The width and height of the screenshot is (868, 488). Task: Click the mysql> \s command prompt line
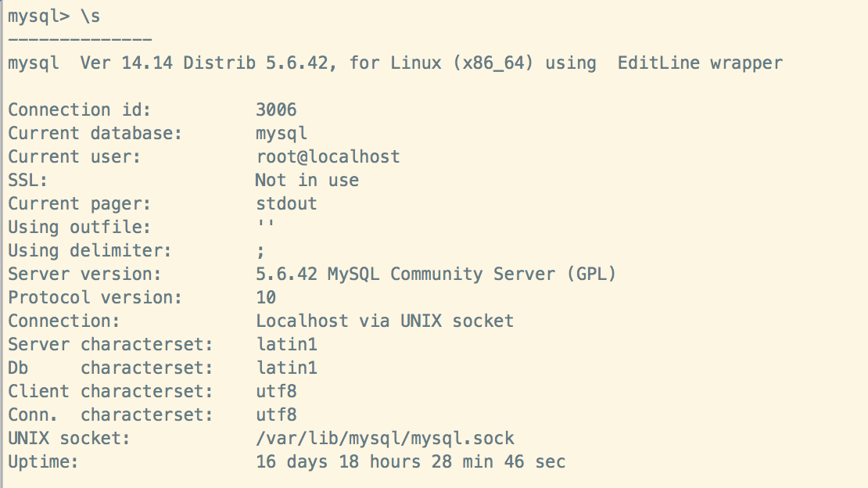tap(53, 16)
